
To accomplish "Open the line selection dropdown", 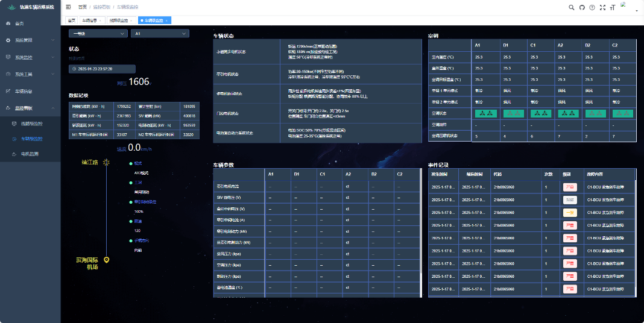I will [98, 34].
